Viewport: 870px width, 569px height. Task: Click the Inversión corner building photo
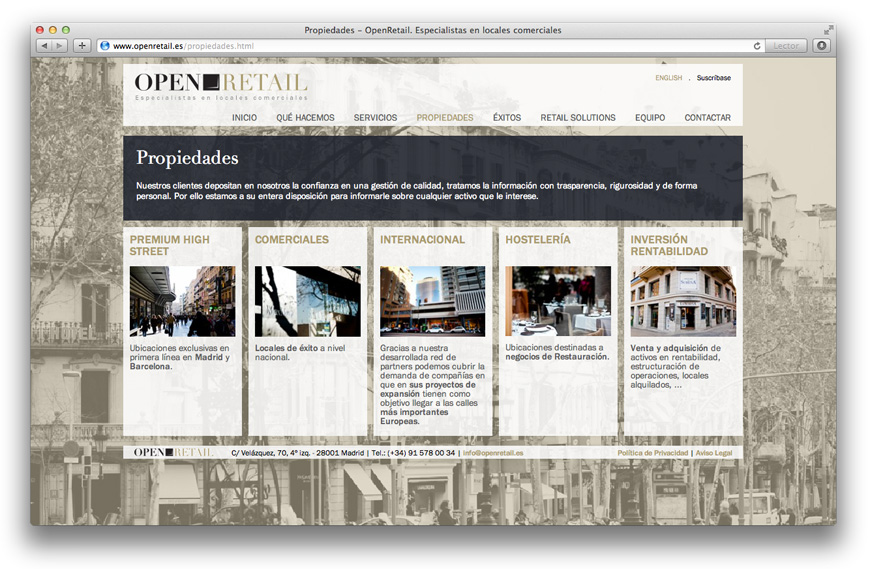pyautogui.click(x=683, y=301)
